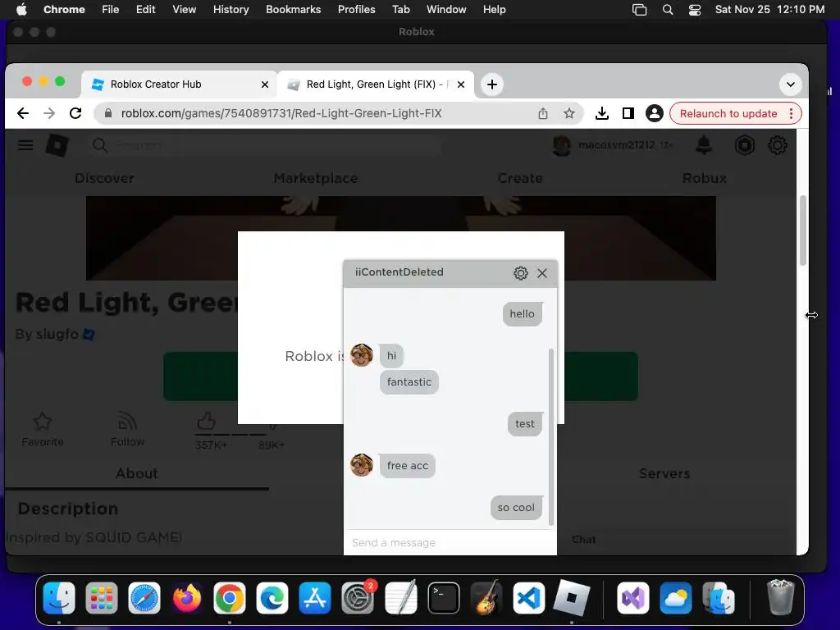840x630 pixels.
Task: Reload the current page
Action: (75, 113)
